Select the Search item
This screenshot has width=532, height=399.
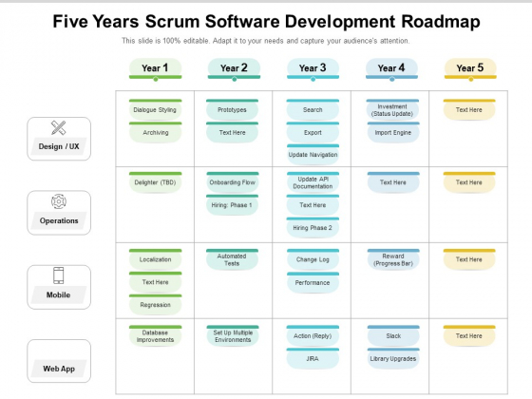tap(313, 109)
